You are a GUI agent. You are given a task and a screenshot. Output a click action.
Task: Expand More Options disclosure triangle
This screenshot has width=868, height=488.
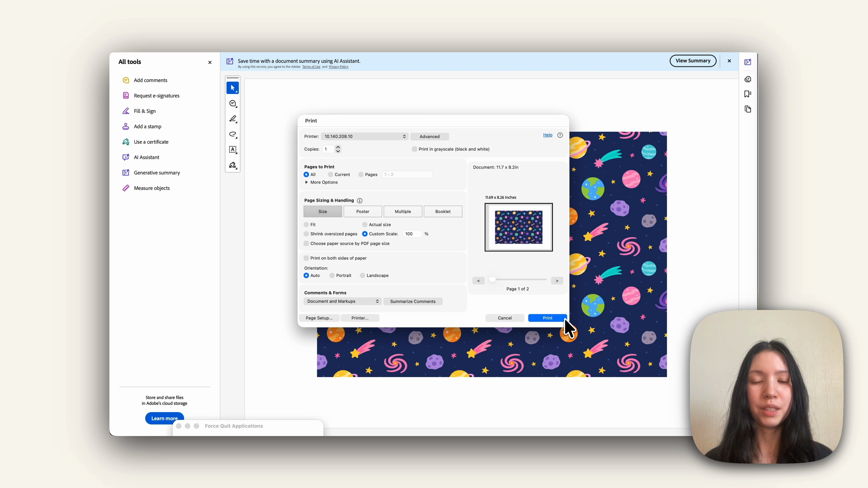(306, 182)
